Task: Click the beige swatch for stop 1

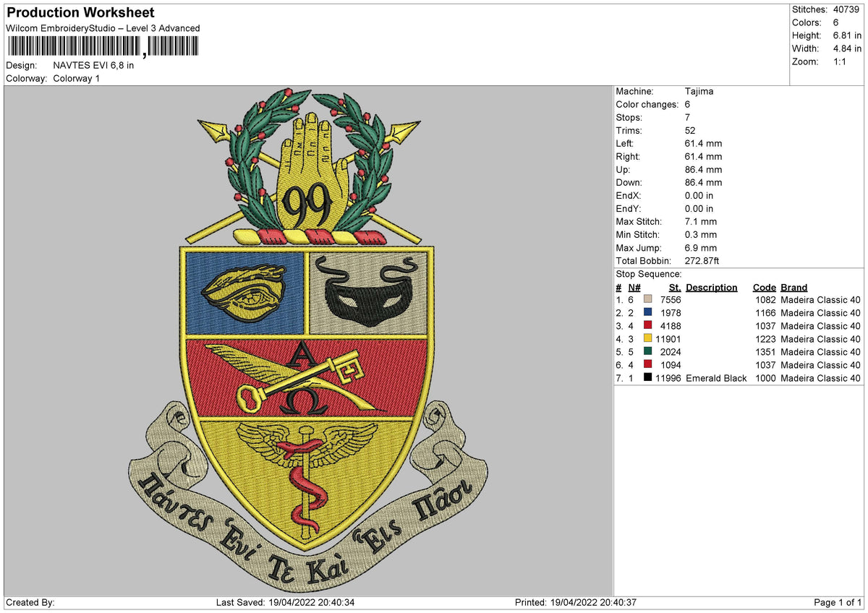Action: click(x=648, y=300)
